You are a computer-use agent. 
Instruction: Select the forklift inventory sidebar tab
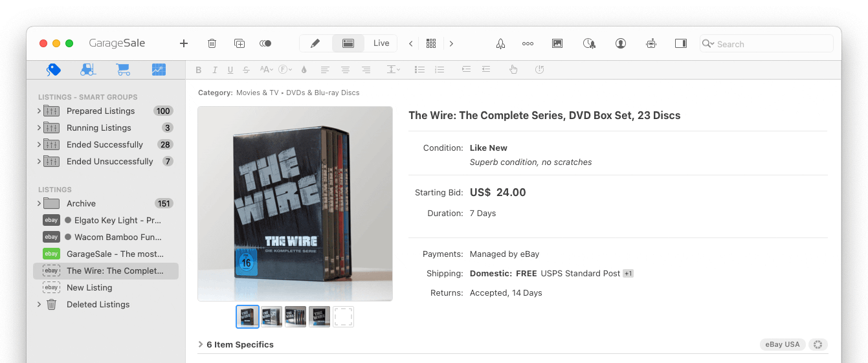point(89,69)
